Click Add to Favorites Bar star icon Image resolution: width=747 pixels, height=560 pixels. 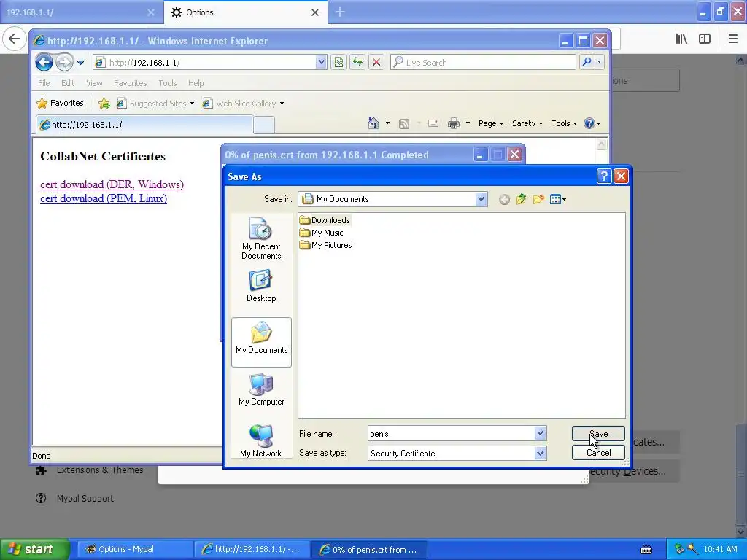click(x=104, y=103)
